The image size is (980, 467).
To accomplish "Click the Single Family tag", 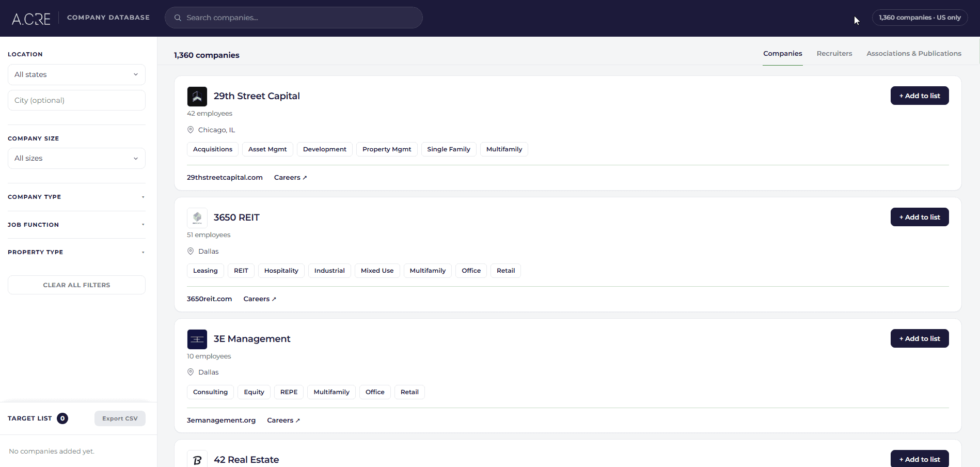I will (449, 149).
